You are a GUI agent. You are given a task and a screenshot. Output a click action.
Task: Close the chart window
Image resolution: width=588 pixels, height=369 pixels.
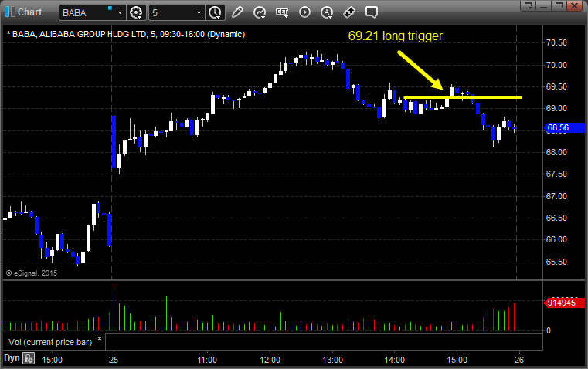pos(575,5)
